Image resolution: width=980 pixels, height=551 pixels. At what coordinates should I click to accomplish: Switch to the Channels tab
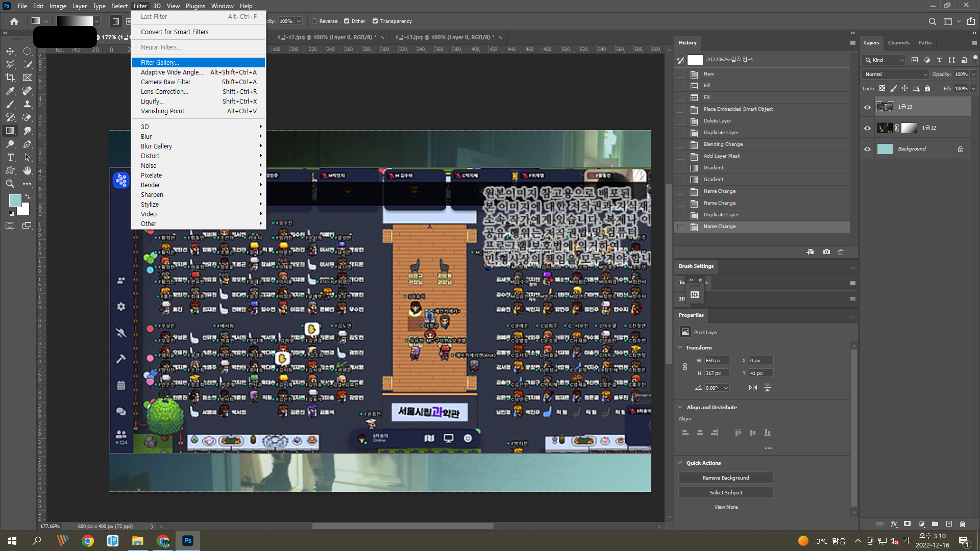(x=898, y=43)
